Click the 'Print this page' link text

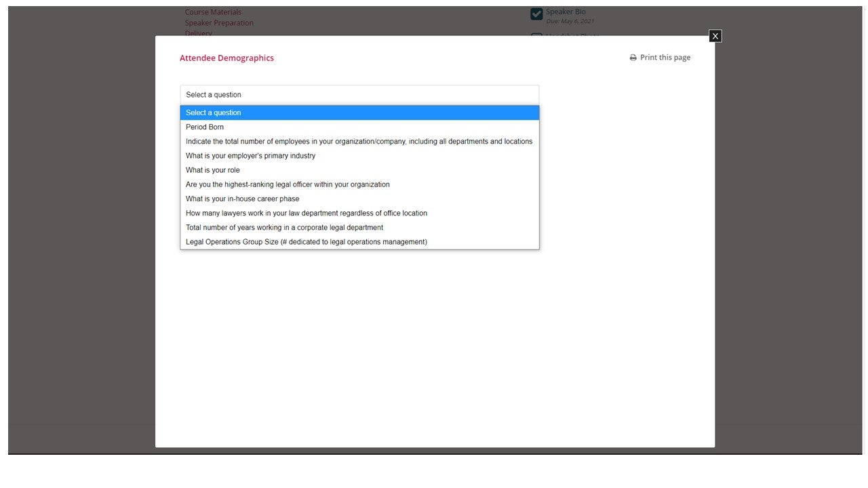tap(665, 58)
